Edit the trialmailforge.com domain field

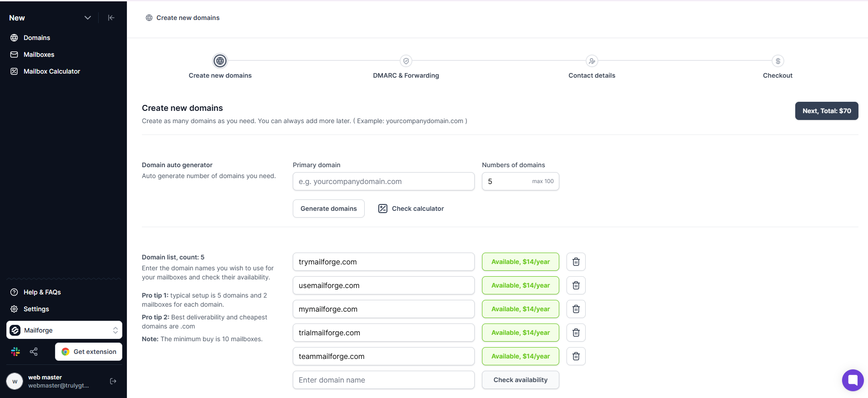click(384, 333)
